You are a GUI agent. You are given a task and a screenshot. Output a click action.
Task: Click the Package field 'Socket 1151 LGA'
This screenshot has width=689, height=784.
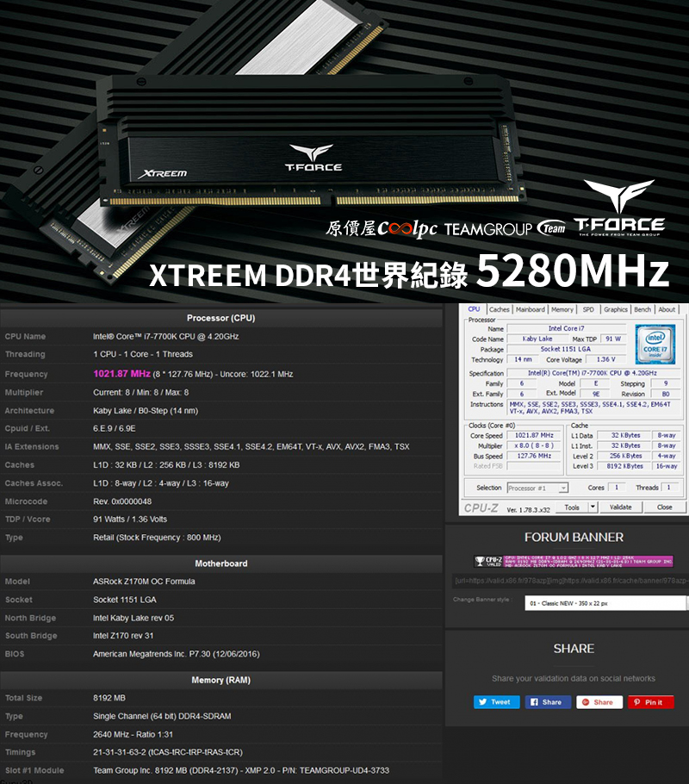pos(566,349)
